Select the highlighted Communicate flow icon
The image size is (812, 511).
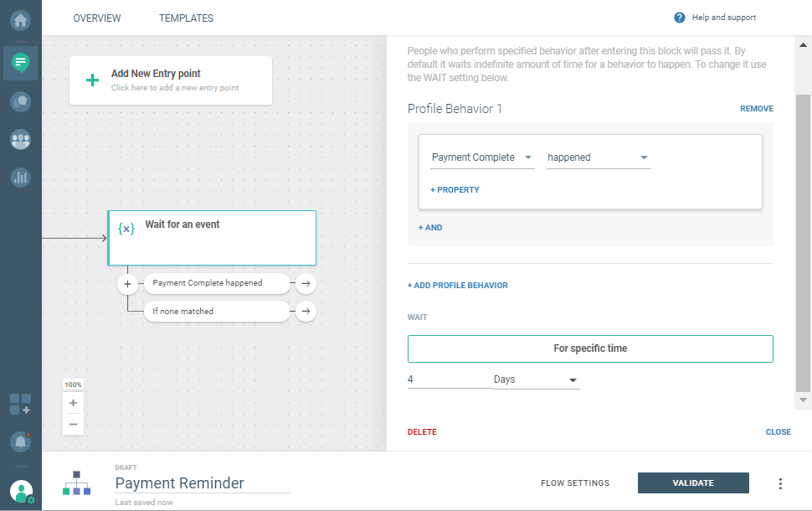19,63
